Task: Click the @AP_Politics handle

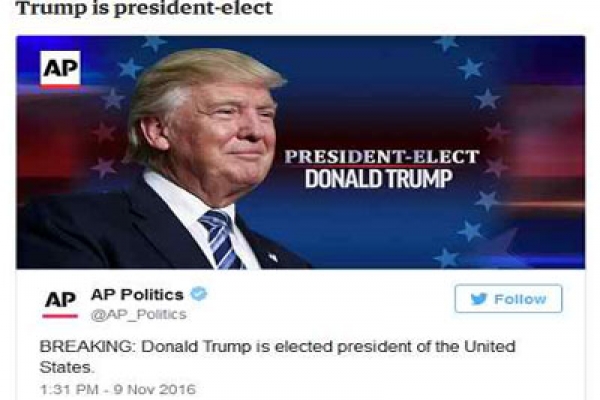Action: pos(139,314)
